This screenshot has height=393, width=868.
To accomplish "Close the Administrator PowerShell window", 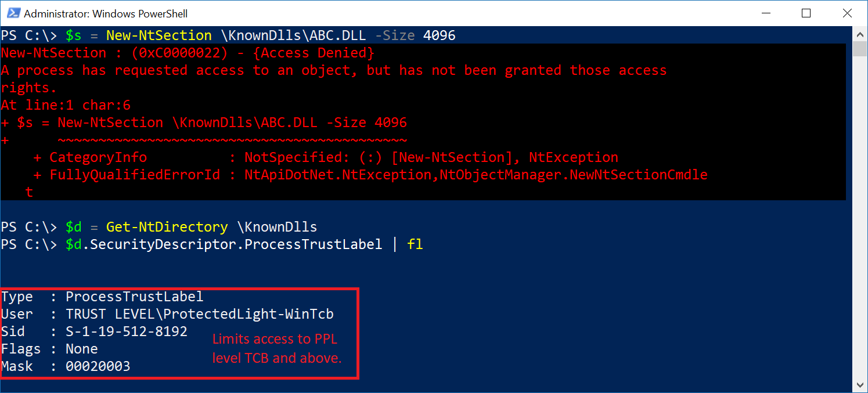I will (846, 13).
